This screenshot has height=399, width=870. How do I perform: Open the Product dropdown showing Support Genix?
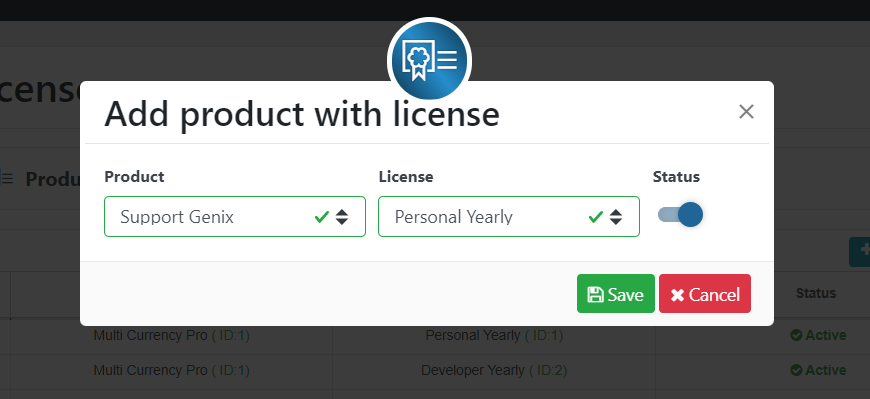point(235,216)
